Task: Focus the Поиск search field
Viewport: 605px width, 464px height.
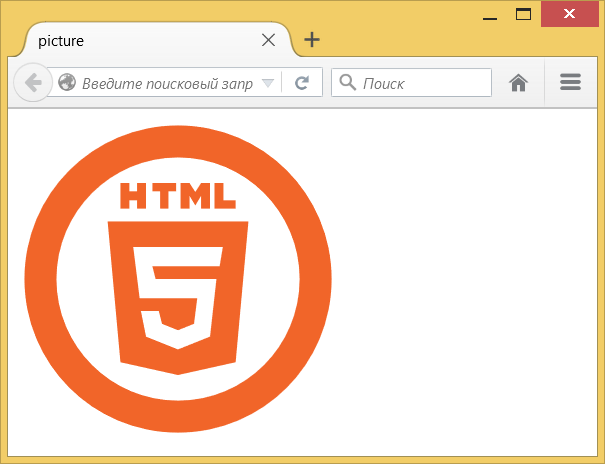Action: [x=411, y=83]
